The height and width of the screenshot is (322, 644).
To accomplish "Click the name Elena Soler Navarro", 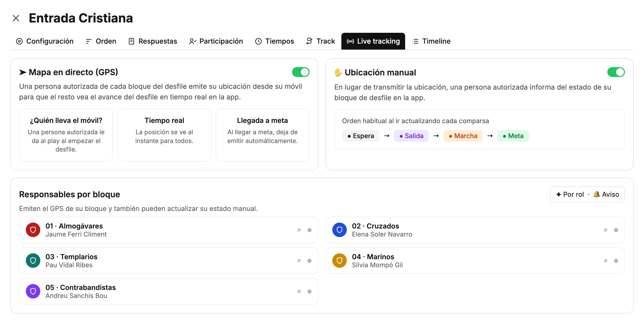I will click(x=382, y=234).
